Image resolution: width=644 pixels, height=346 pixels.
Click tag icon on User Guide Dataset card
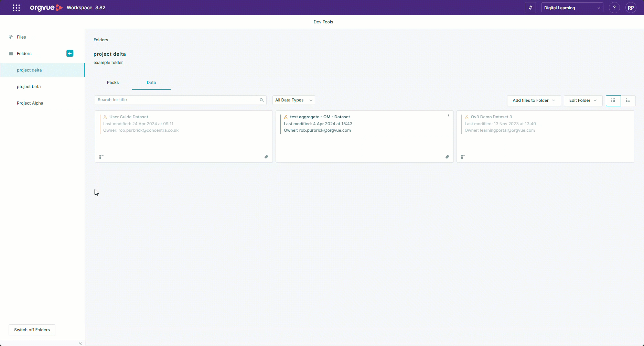pyautogui.click(x=266, y=157)
